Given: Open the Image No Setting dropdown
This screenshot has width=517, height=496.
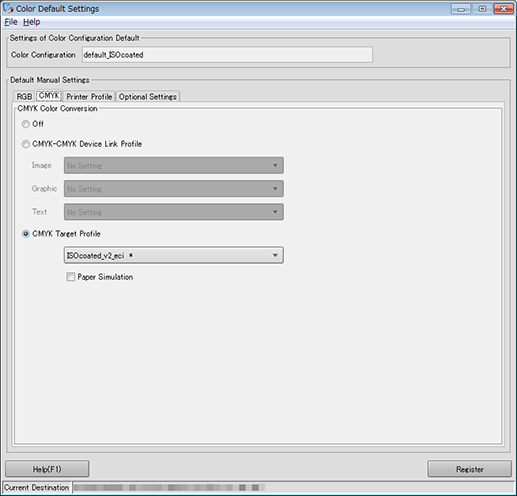Looking at the screenshot, I should (x=174, y=165).
